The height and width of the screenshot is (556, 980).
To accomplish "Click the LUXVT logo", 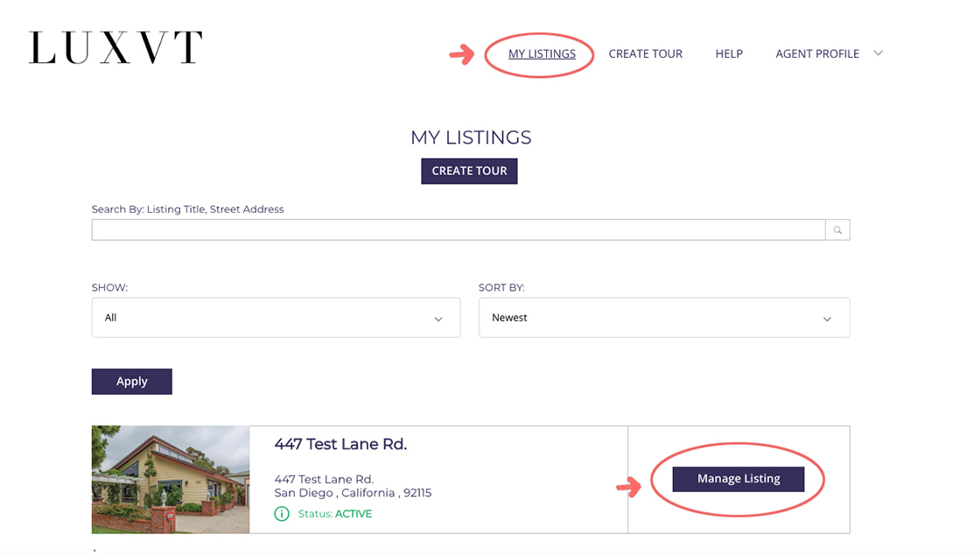I will point(115,48).
